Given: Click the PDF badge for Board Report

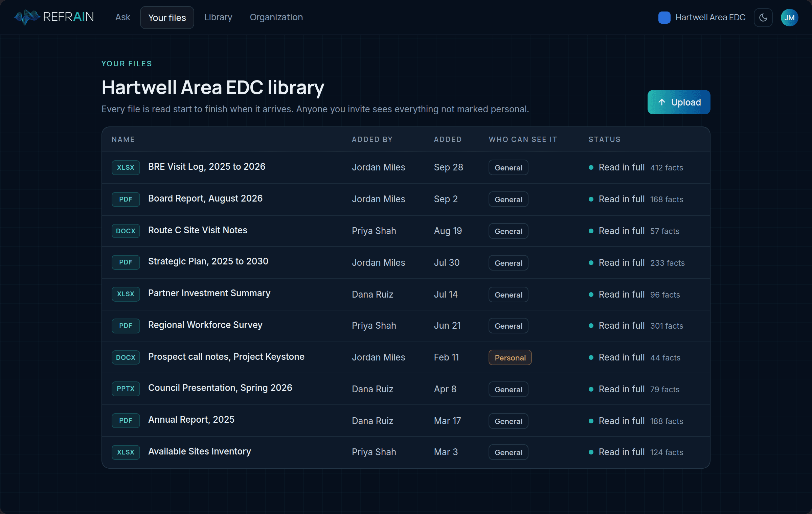Looking at the screenshot, I should [x=126, y=199].
